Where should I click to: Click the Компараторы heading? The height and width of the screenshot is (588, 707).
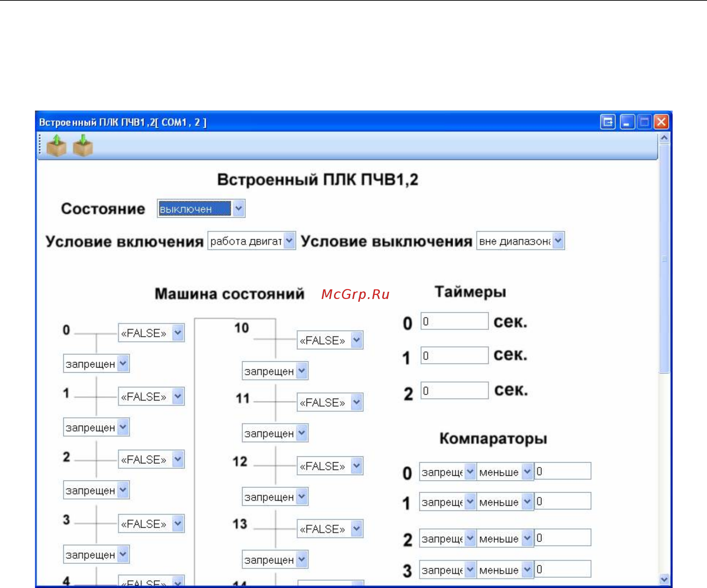[493, 439]
